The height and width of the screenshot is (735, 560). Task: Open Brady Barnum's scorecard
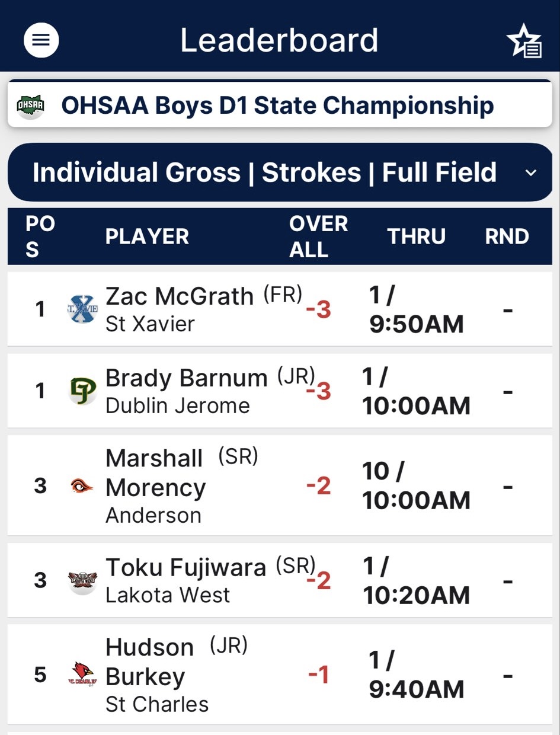pyautogui.click(x=186, y=379)
